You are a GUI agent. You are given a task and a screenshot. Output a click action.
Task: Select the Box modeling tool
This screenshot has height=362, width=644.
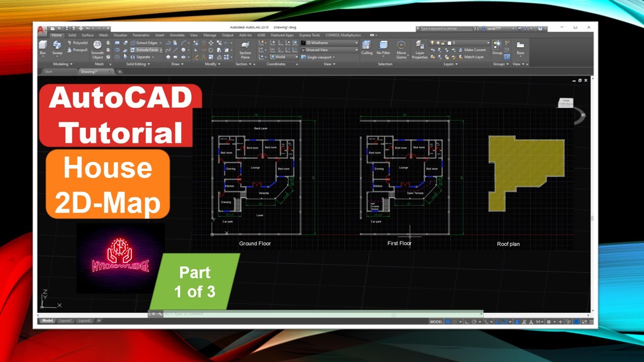coord(43,47)
